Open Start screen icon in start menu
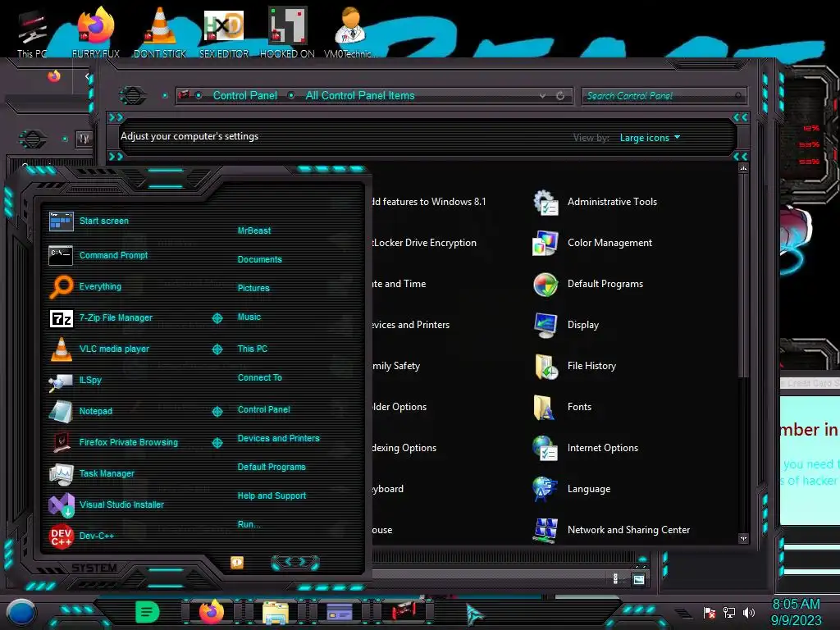 coord(61,221)
